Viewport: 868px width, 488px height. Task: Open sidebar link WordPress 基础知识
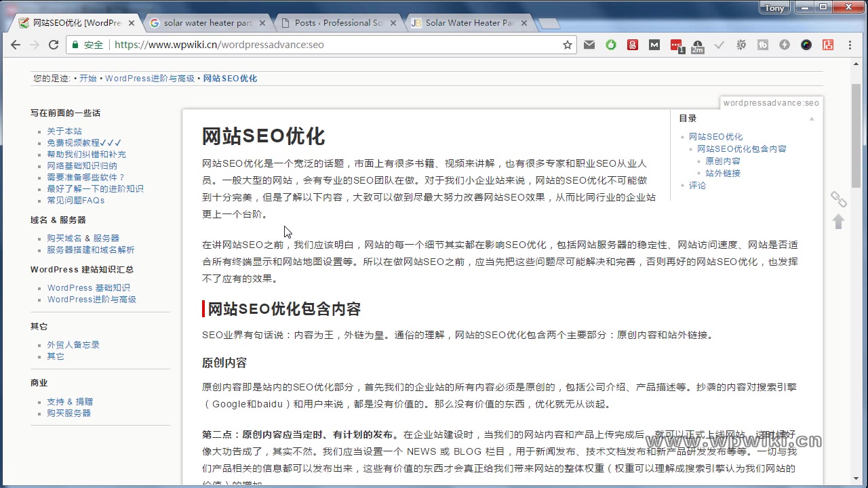[89, 288]
